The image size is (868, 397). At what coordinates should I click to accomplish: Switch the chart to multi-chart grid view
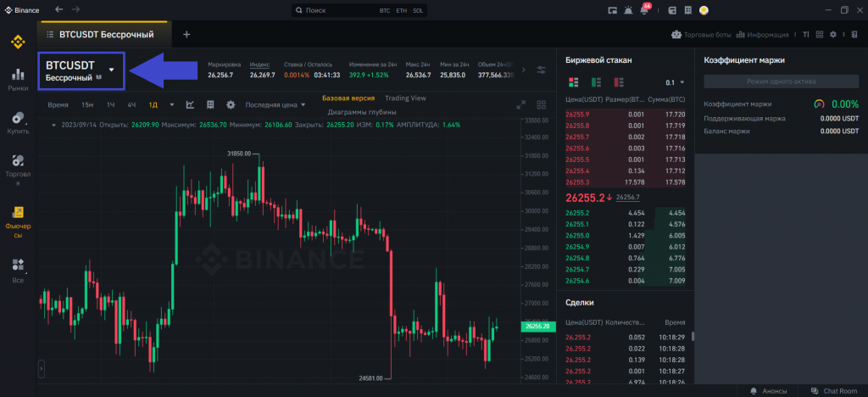tap(541, 104)
